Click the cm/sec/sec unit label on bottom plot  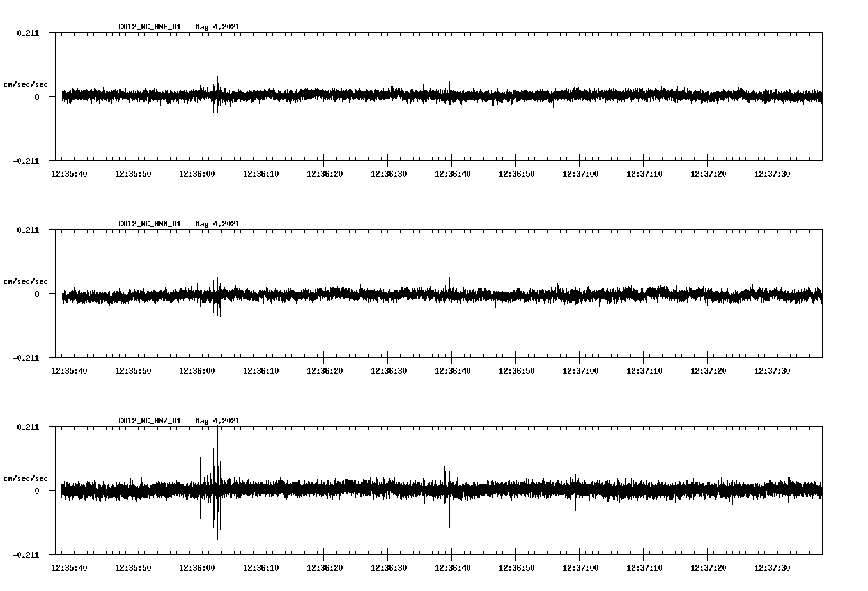point(26,477)
